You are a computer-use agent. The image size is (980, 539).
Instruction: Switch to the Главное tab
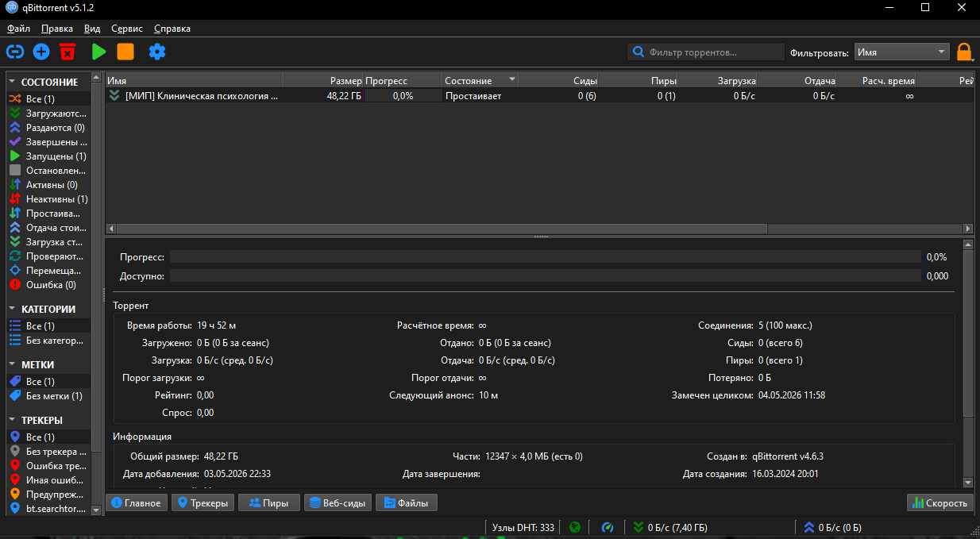coord(137,502)
